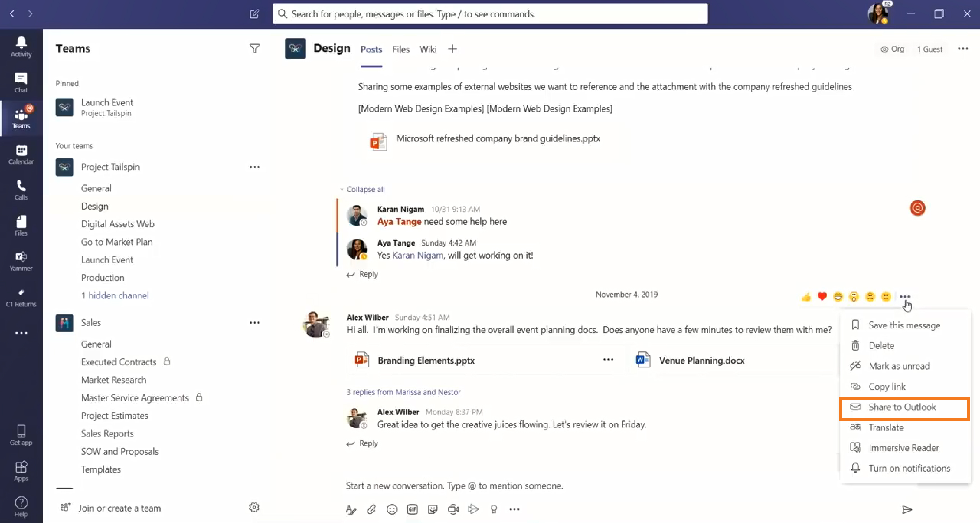Select Digital Assets Web channel
980x523 pixels.
118,224
